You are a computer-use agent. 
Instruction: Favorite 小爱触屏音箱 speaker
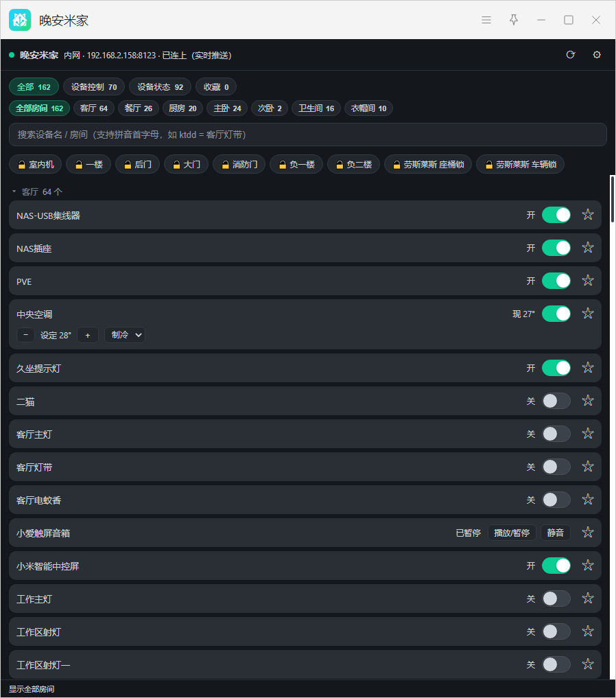click(x=588, y=533)
